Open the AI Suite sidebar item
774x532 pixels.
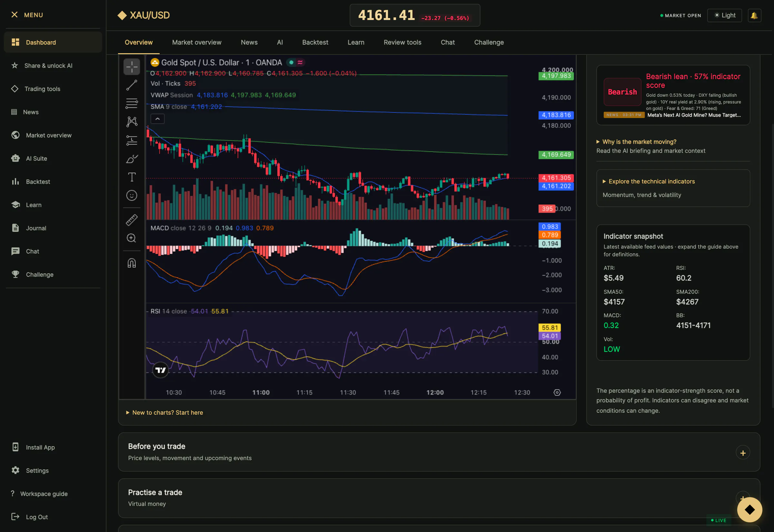(53, 158)
